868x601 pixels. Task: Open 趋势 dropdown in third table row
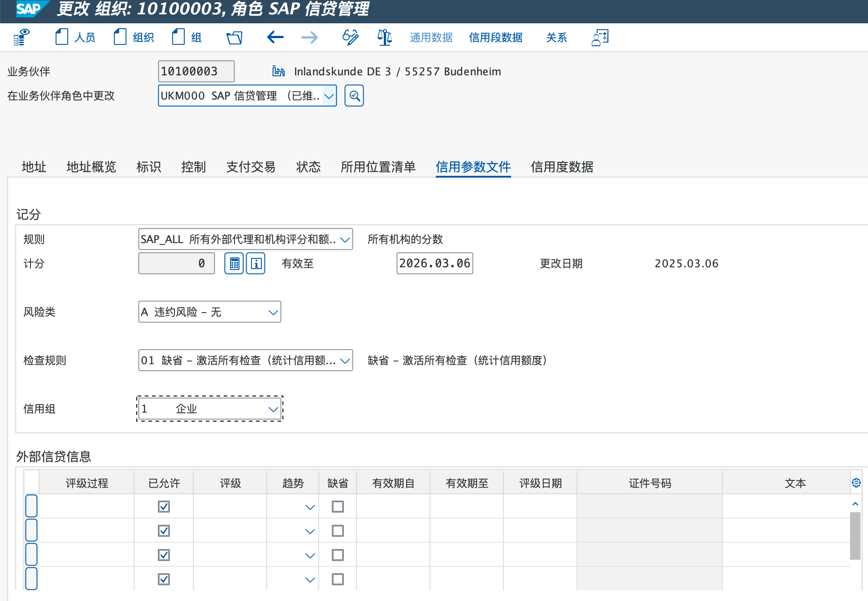[x=310, y=555]
